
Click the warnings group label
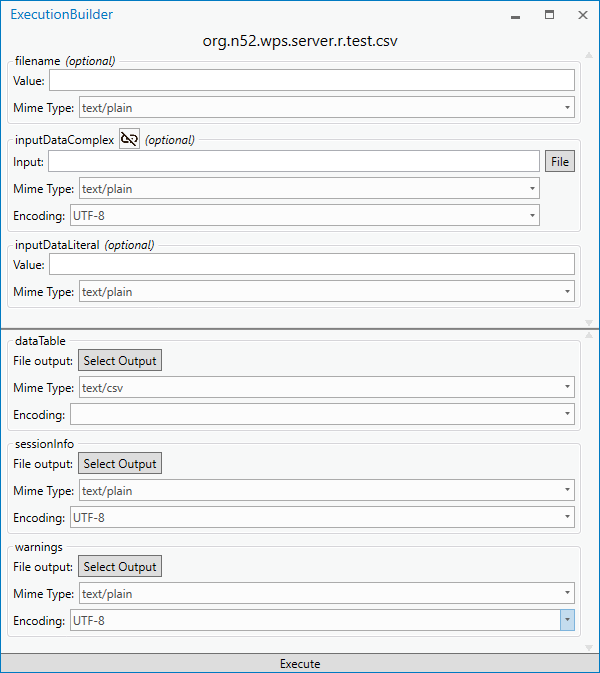(39, 547)
